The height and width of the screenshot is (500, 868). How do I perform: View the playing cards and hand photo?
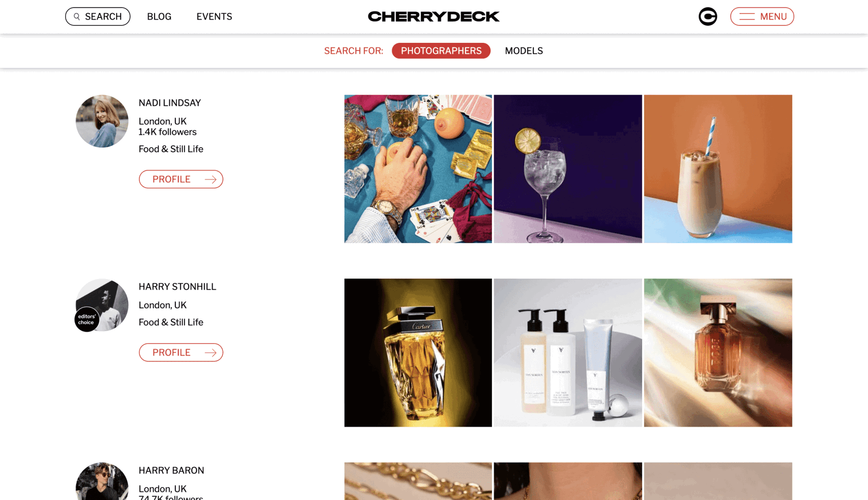[418, 169]
